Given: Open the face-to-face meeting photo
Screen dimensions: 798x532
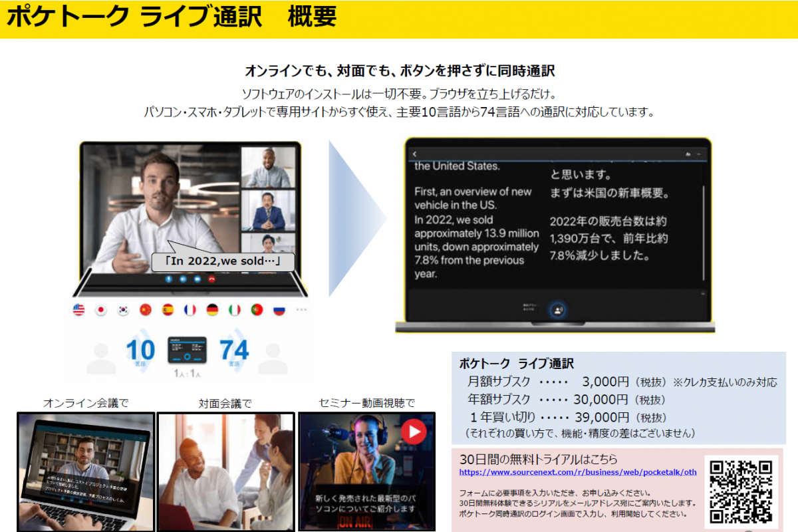Looking at the screenshot, I should click(x=226, y=471).
